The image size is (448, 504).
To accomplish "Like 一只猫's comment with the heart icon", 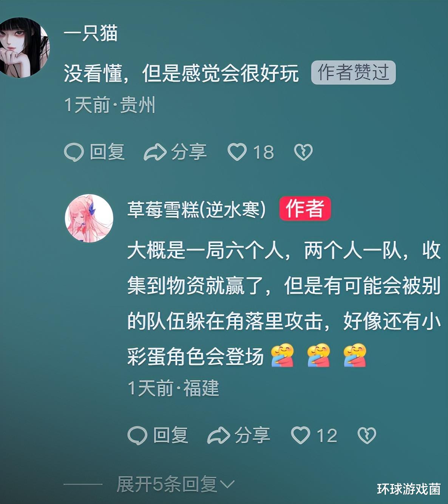I will point(237,152).
